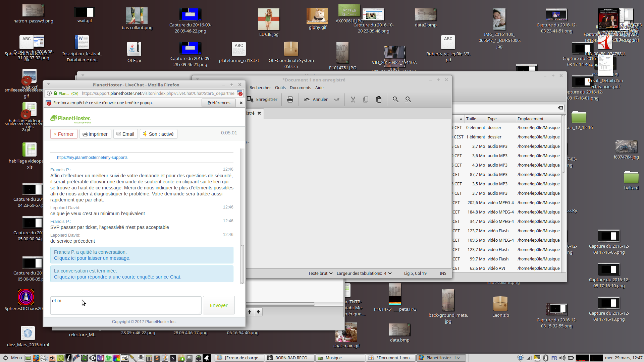Screen dimensions: 644x362
Task: Open the Outils menu
Action: [x=280, y=88]
